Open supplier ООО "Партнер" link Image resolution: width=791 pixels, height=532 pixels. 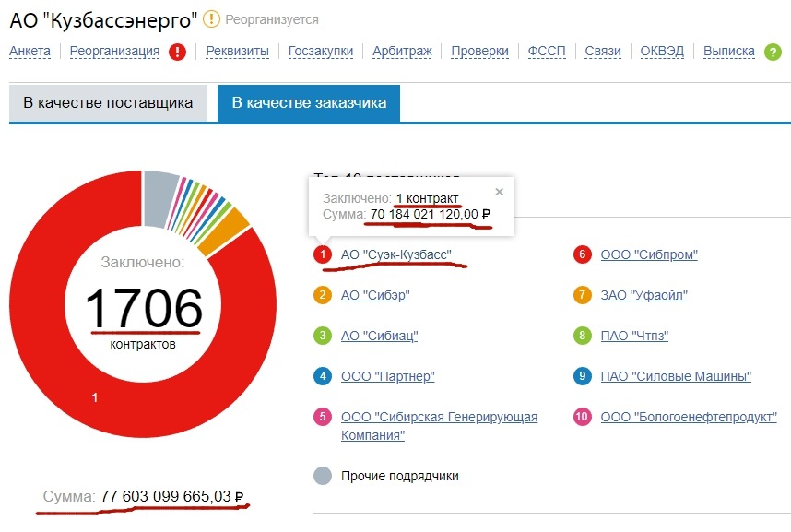[388, 376]
